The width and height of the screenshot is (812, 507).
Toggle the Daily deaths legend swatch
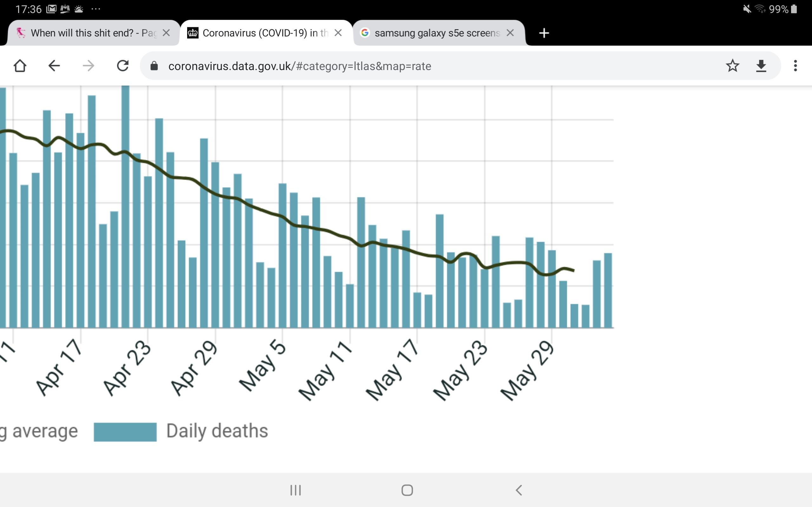pos(125,432)
